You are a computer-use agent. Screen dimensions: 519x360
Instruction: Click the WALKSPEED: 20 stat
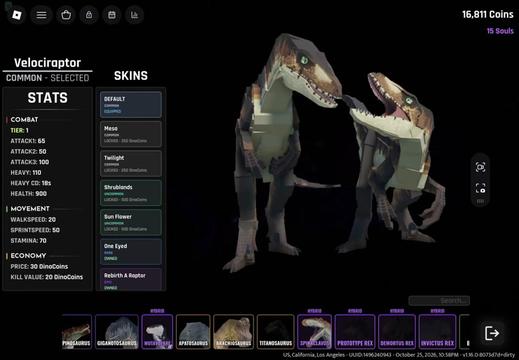coord(33,220)
